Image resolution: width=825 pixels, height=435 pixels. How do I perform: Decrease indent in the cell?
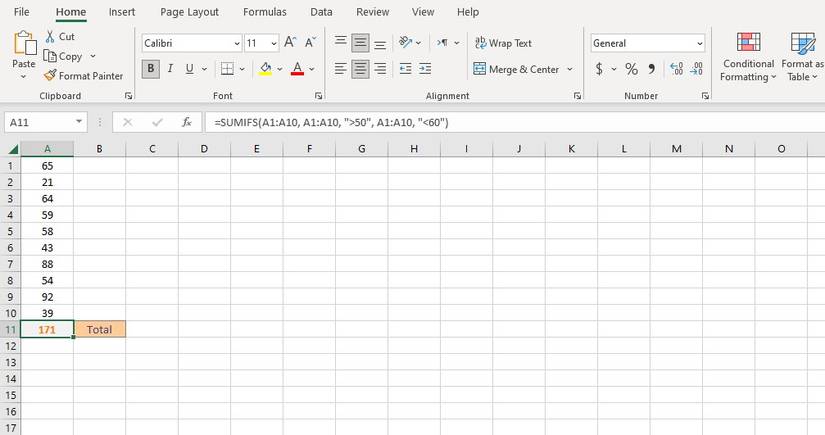[405, 68]
